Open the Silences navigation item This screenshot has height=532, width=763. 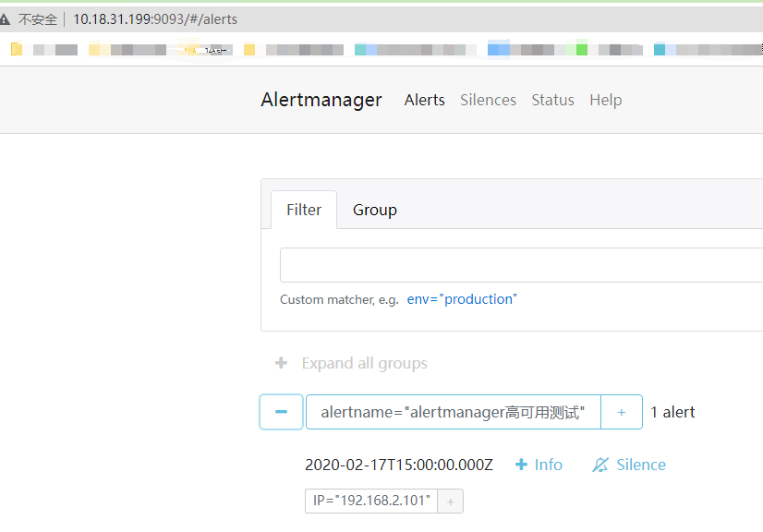point(488,100)
